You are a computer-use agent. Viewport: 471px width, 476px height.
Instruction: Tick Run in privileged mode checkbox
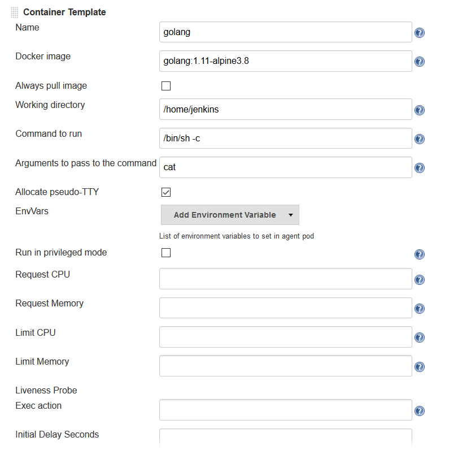(166, 253)
